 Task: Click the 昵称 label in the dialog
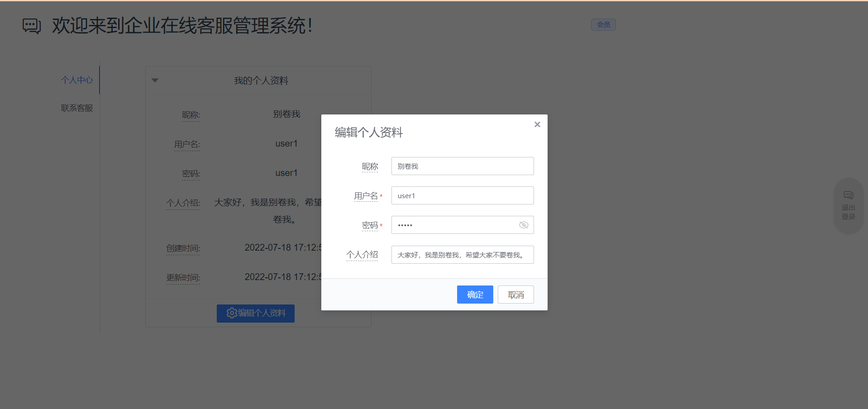point(370,166)
